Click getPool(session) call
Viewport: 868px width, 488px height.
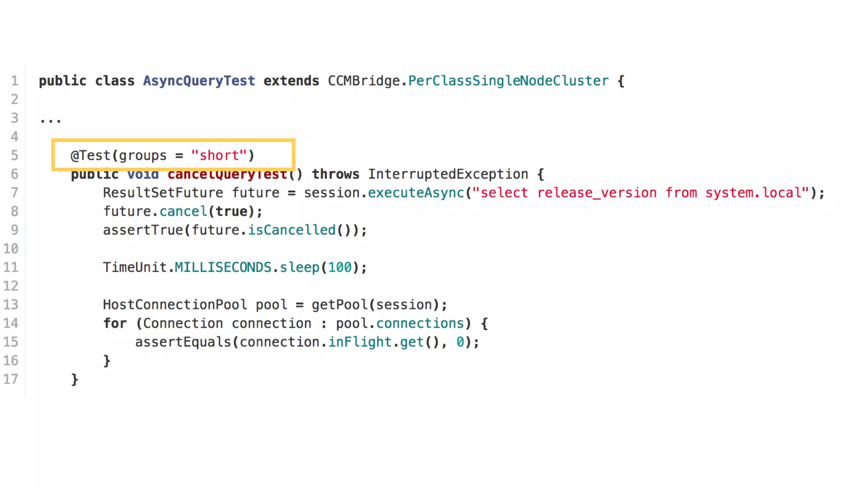click(x=375, y=305)
